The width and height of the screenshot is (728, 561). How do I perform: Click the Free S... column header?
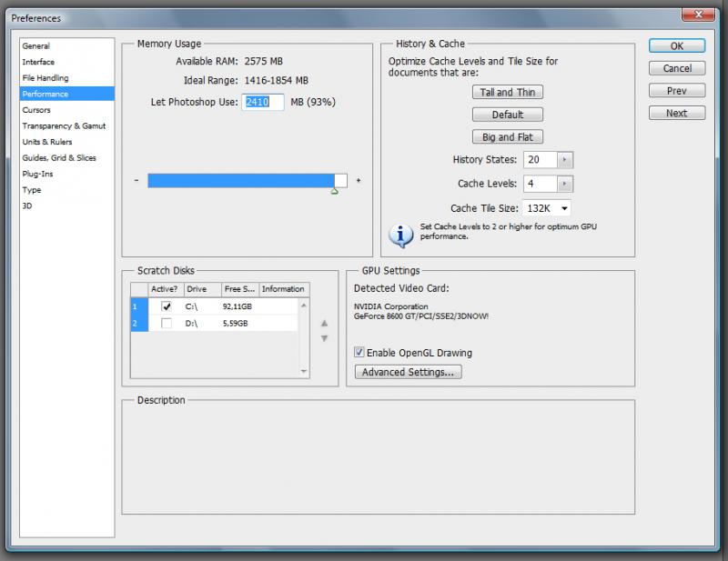[240, 288]
